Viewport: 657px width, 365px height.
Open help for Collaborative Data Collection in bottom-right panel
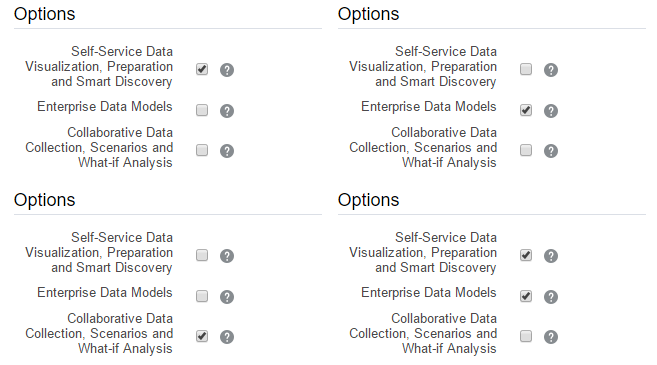pos(551,337)
